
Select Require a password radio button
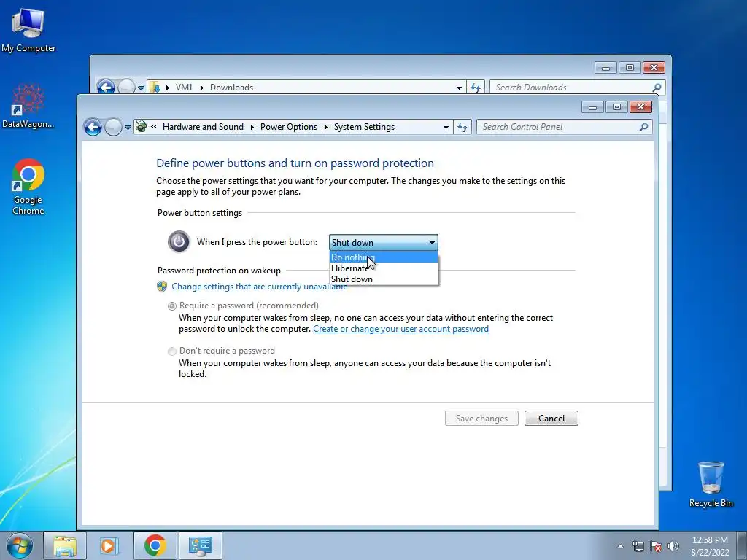click(x=172, y=306)
